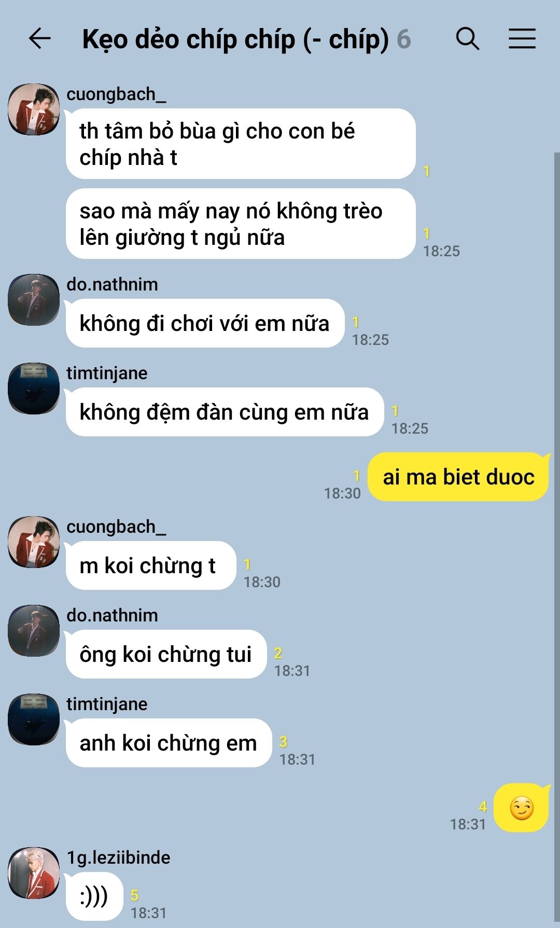The height and width of the screenshot is (928, 560).
Task: Select message 'không đi chơi với em nữa'
Action: 204,323
